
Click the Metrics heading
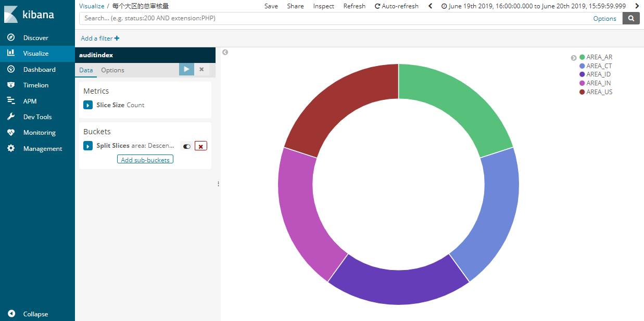point(96,91)
